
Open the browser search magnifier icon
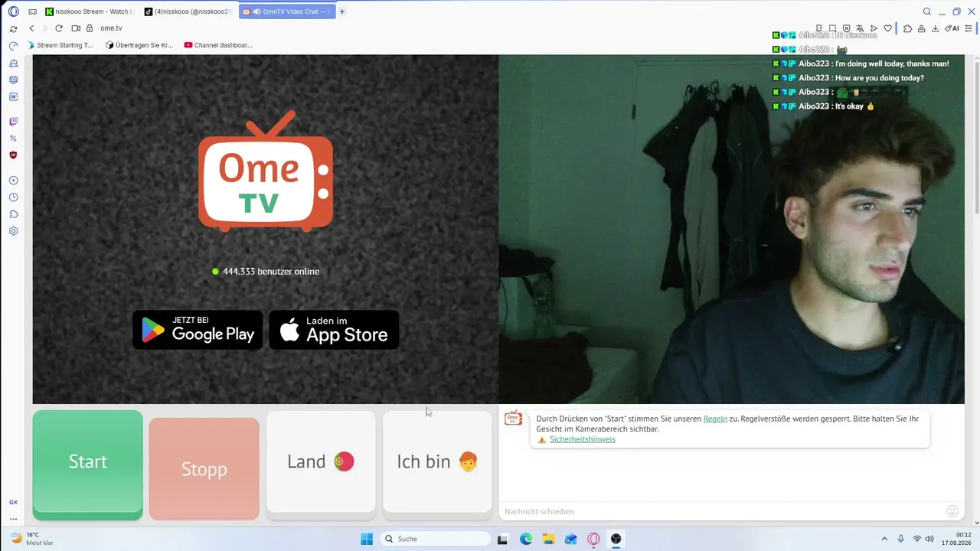pos(927,11)
